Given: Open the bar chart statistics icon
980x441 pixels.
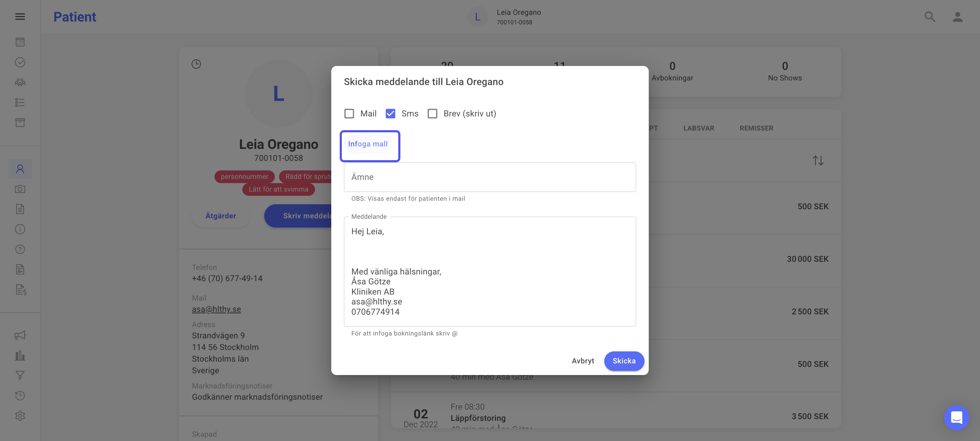Looking at the screenshot, I should pos(20,355).
